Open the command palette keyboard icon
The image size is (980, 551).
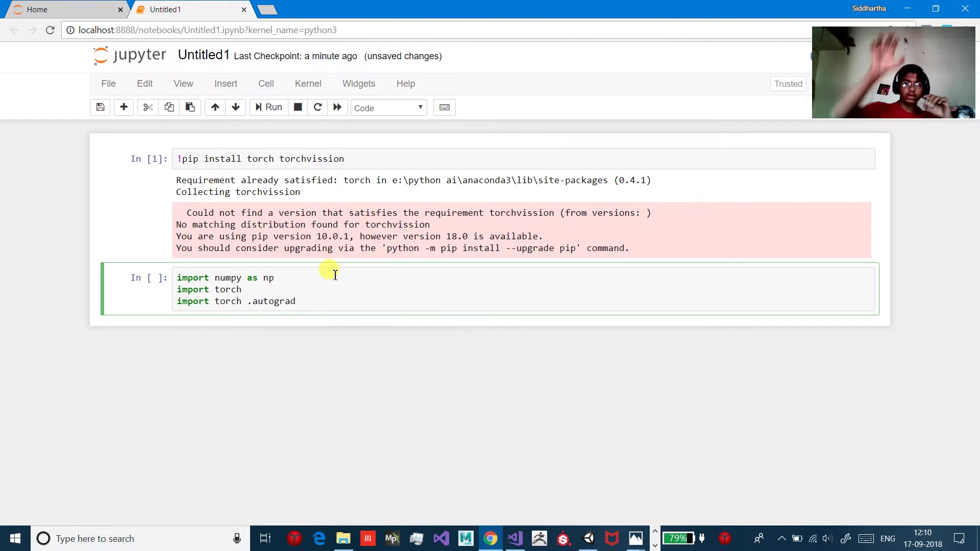click(x=445, y=107)
